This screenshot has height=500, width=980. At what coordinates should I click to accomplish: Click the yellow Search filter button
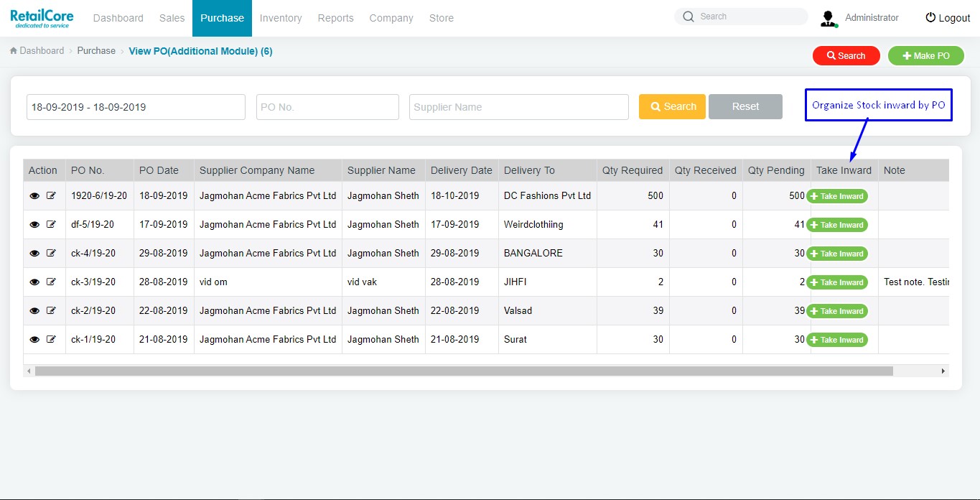point(673,106)
